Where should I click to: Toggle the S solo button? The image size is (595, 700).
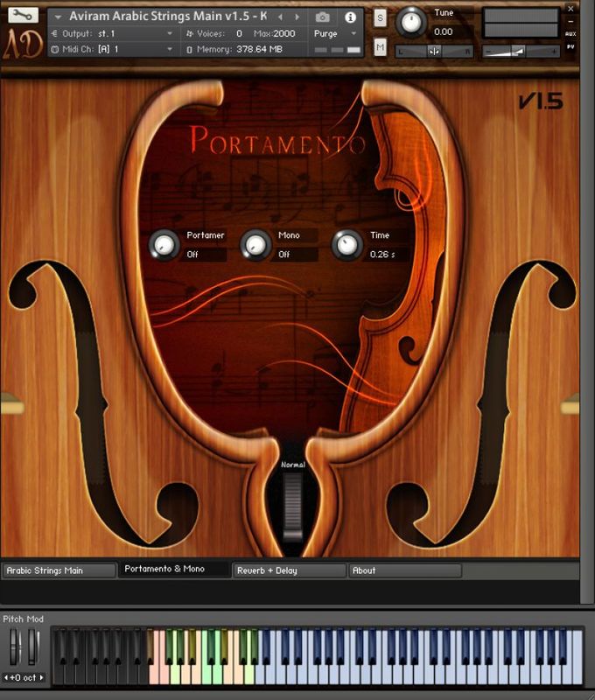coord(380,17)
